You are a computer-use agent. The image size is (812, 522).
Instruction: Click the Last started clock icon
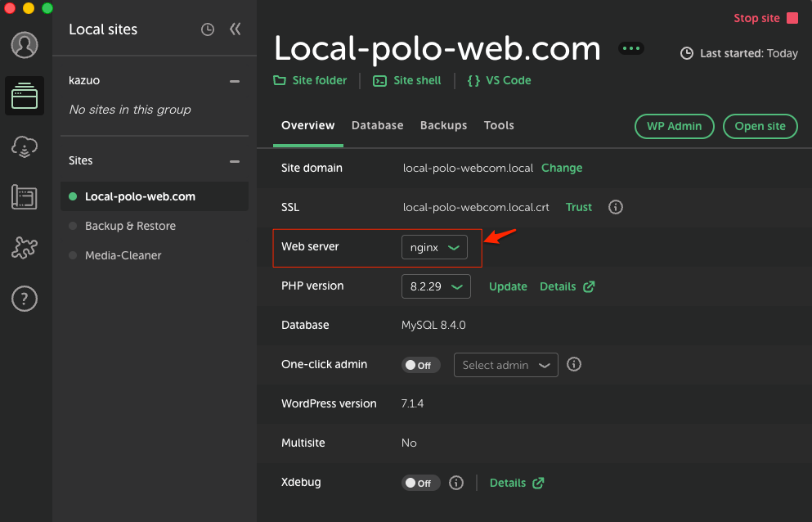pyautogui.click(x=687, y=53)
